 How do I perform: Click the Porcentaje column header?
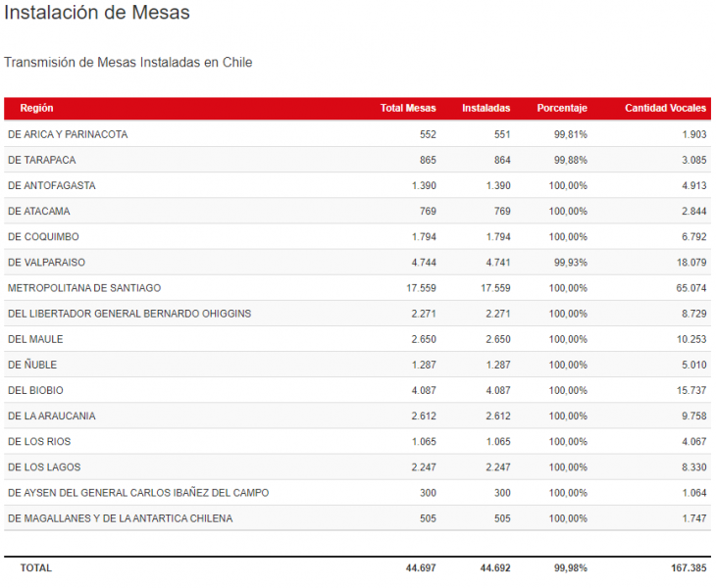(562, 108)
